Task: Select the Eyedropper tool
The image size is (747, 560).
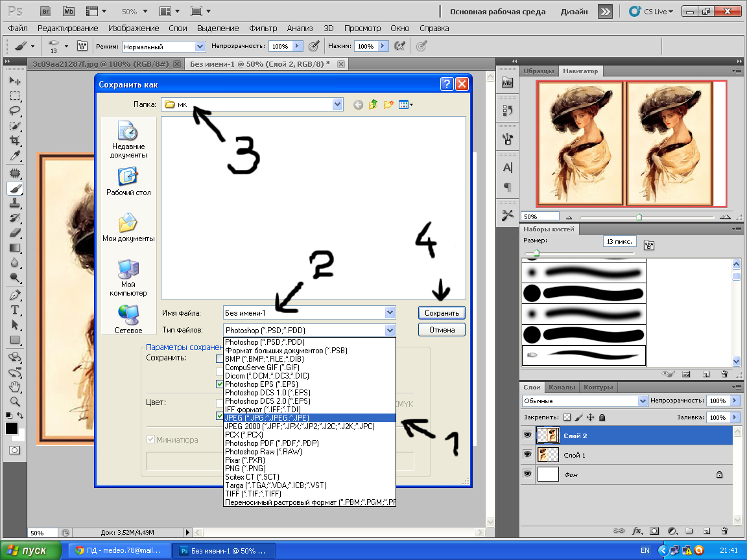Action: (15, 156)
